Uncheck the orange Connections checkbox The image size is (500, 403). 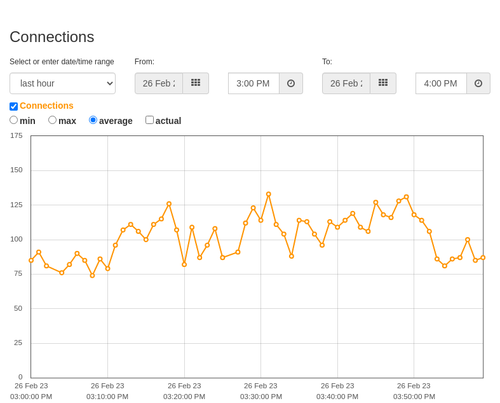point(14,106)
